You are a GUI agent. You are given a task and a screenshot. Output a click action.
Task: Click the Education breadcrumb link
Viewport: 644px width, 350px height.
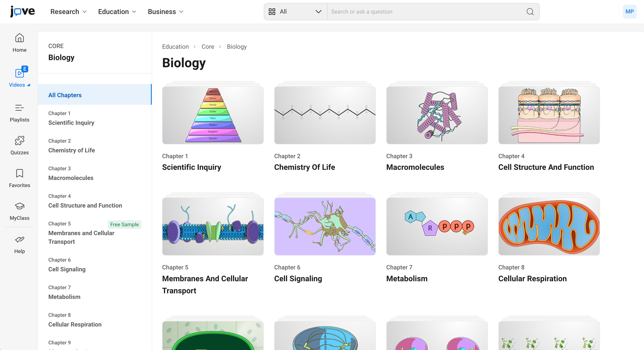point(175,47)
